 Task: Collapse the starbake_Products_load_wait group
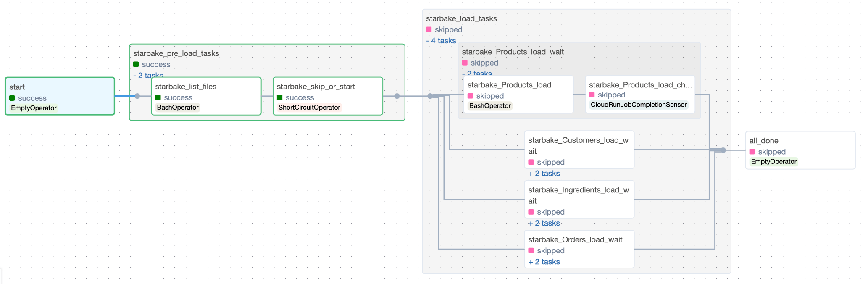[477, 74]
